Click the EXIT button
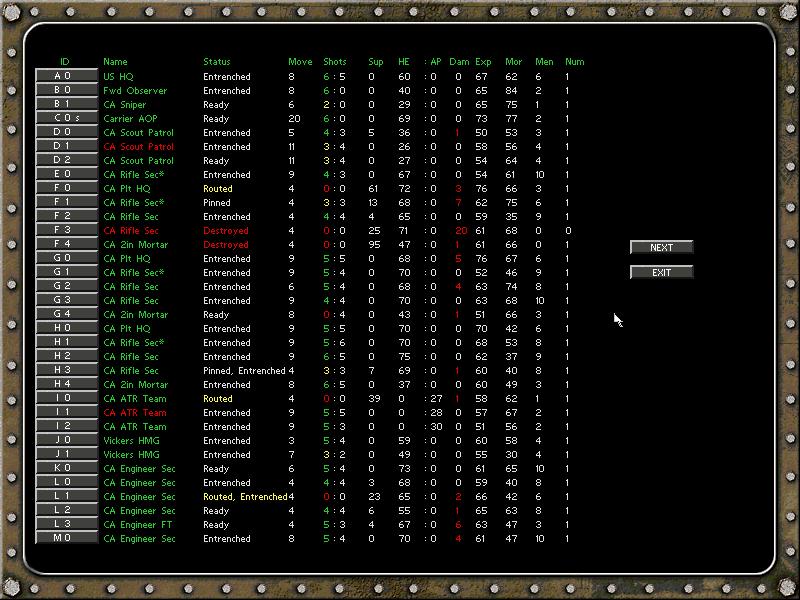 coord(662,272)
